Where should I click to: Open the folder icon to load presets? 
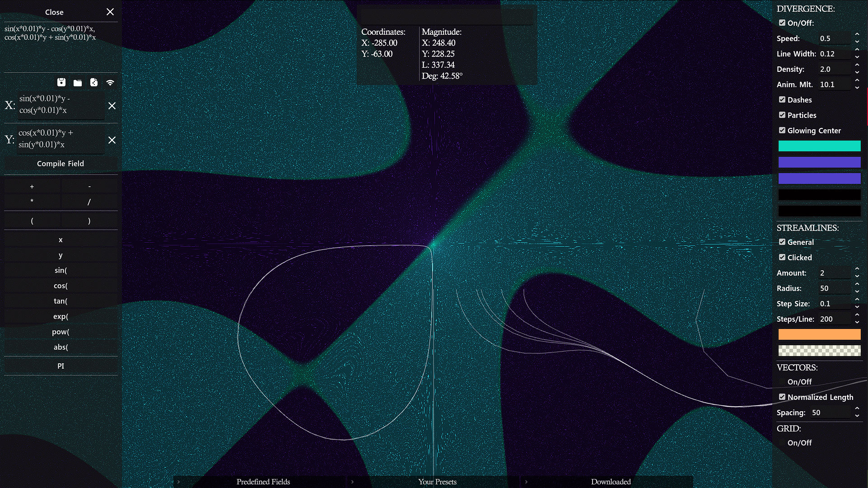(x=78, y=83)
